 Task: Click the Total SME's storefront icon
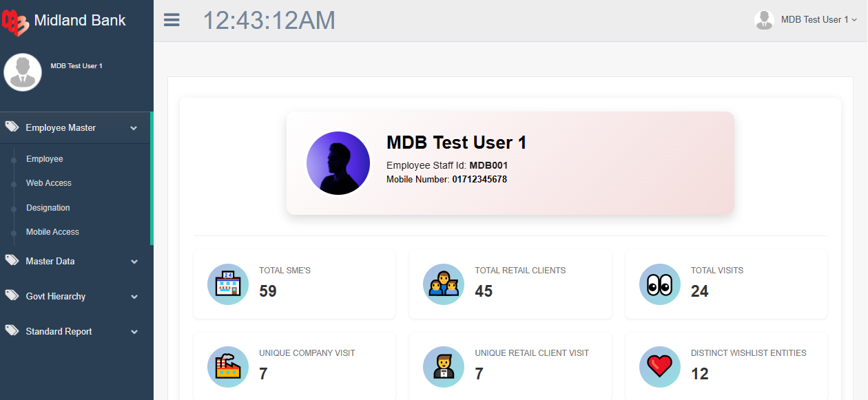228,284
